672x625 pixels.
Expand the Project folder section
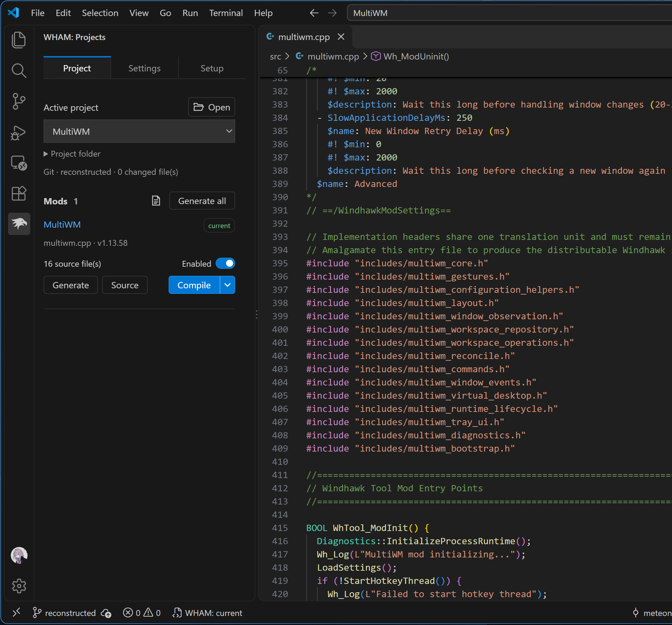pyautogui.click(x=72, y=154)
